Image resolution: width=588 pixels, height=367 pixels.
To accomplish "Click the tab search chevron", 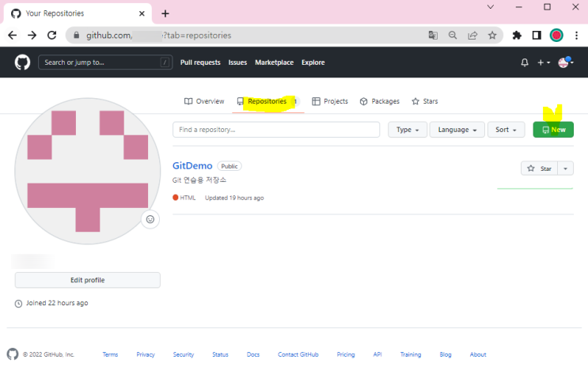I will (491, 7).
